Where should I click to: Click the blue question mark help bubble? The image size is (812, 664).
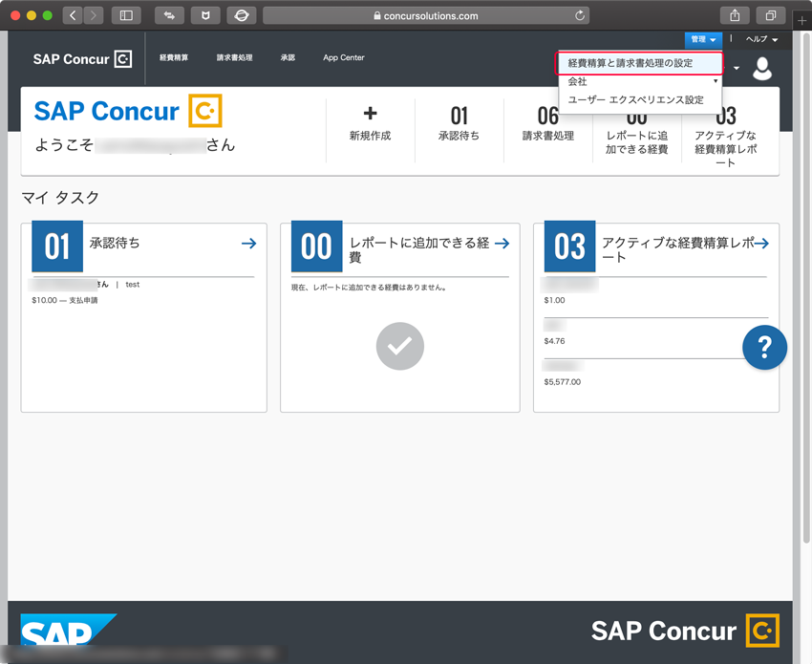[764, 347]
